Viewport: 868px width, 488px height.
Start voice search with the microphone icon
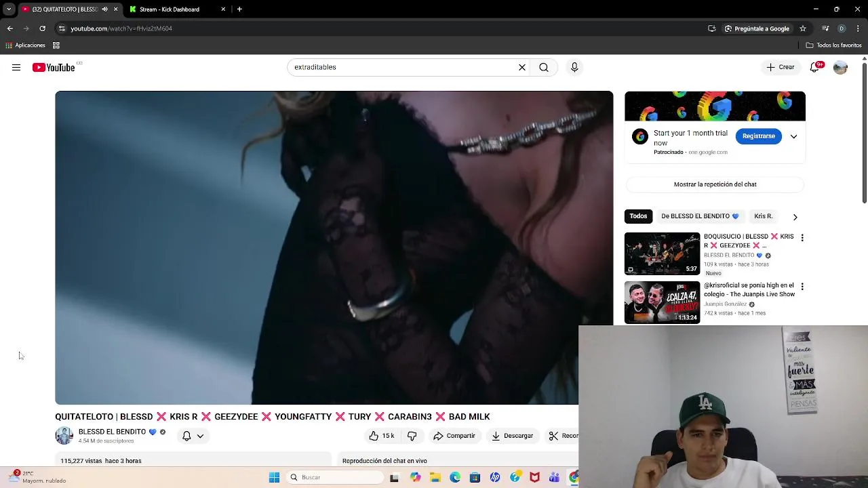[x=574, y=67]
